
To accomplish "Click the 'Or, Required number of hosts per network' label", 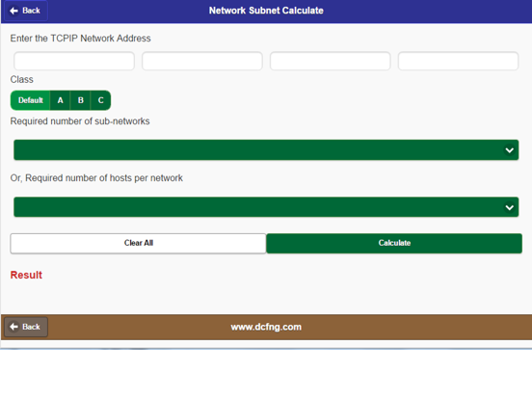I will tap(96, 178).
